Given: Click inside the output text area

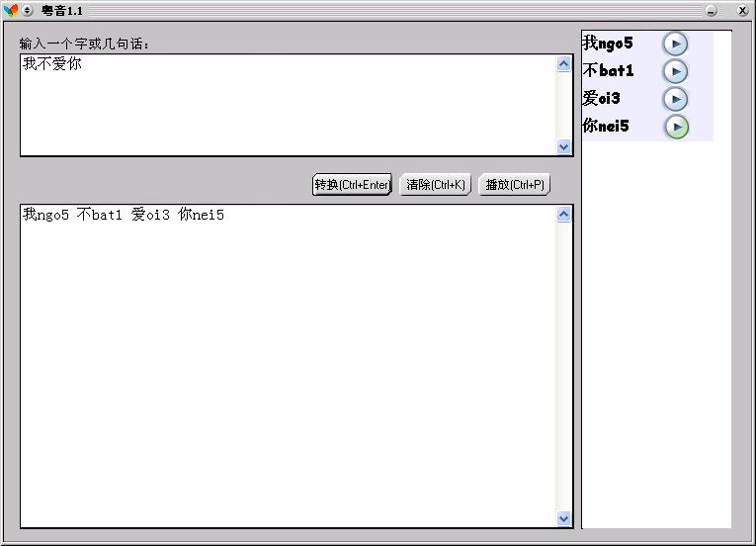Looking at the screenshot, I should point(287,366).
